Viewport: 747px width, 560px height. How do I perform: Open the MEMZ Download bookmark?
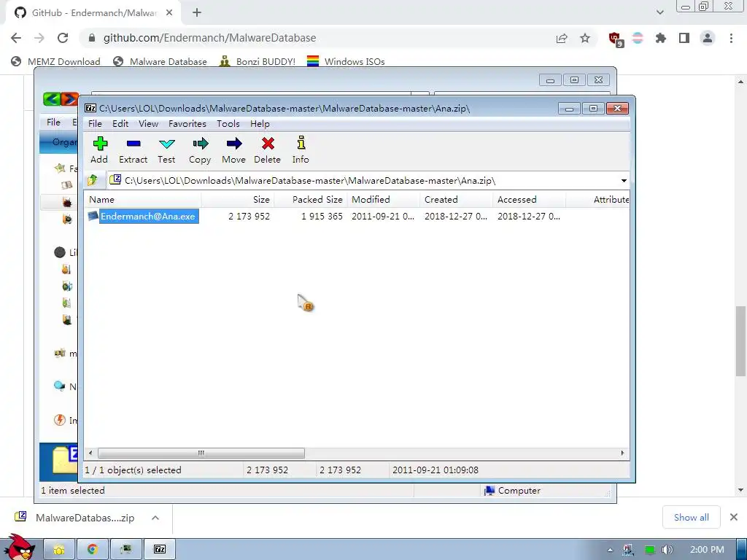click(x=55, y=61)
